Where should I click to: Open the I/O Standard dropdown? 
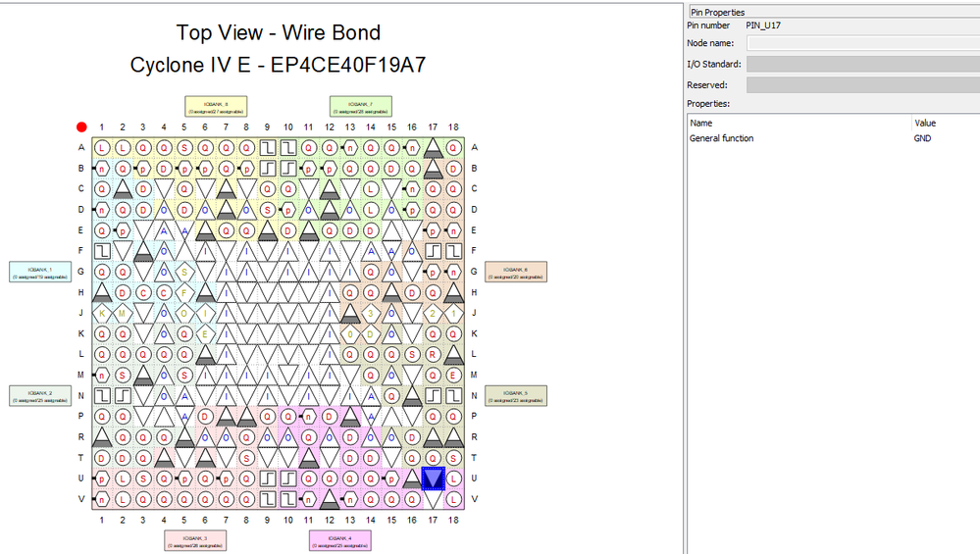(863, 65)
